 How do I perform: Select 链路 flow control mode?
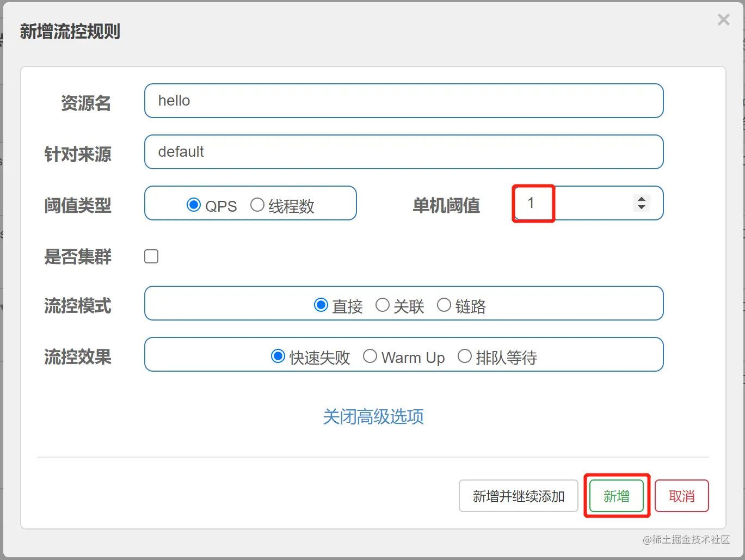point(444,305)
